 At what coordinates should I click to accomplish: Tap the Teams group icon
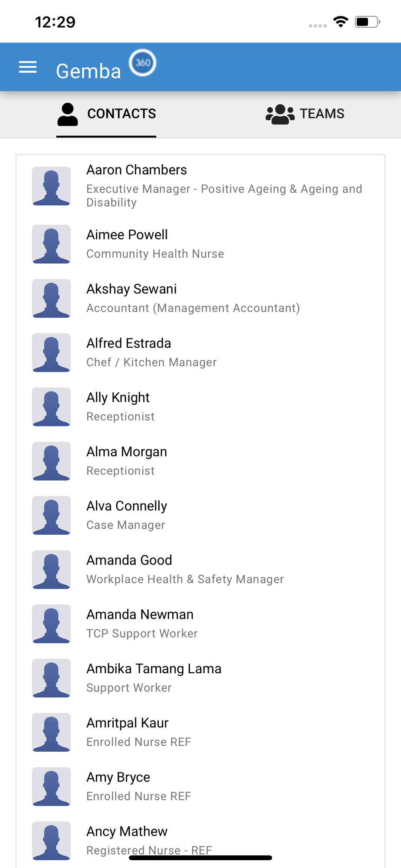click(280, 114)
